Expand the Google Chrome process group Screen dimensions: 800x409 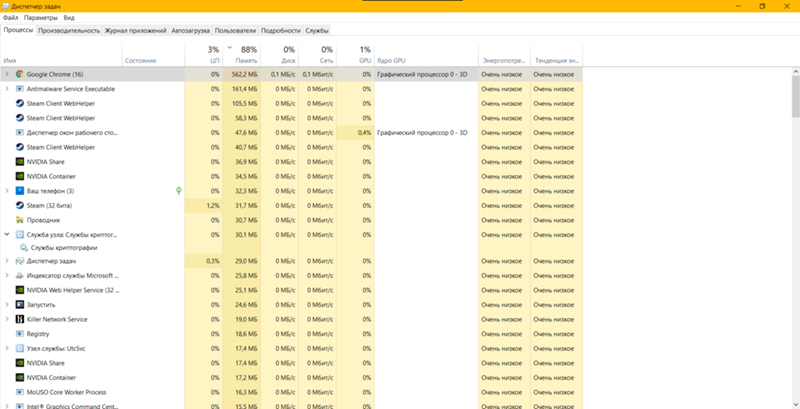[7, 74]
